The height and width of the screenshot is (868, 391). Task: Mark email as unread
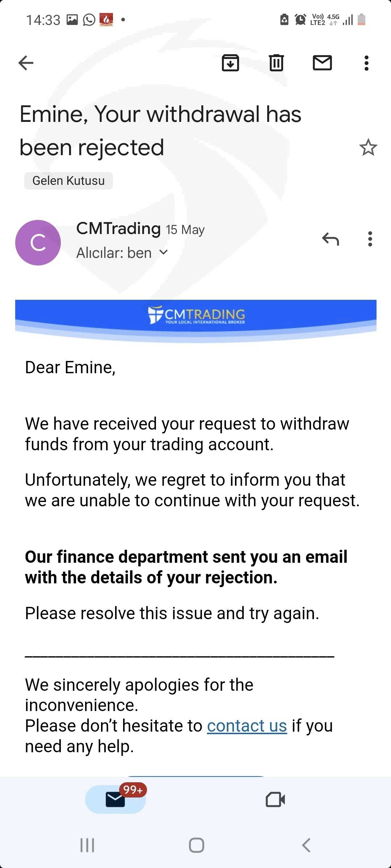[x=322, y=63]
